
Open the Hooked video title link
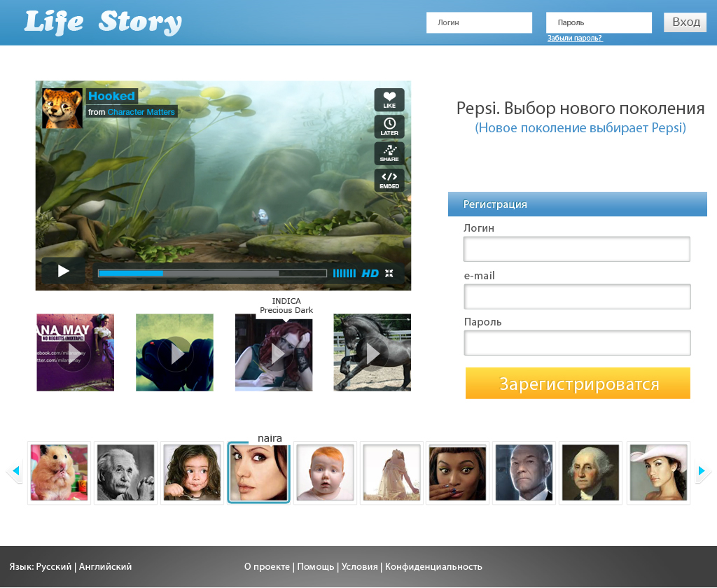(x=111, y=96)
